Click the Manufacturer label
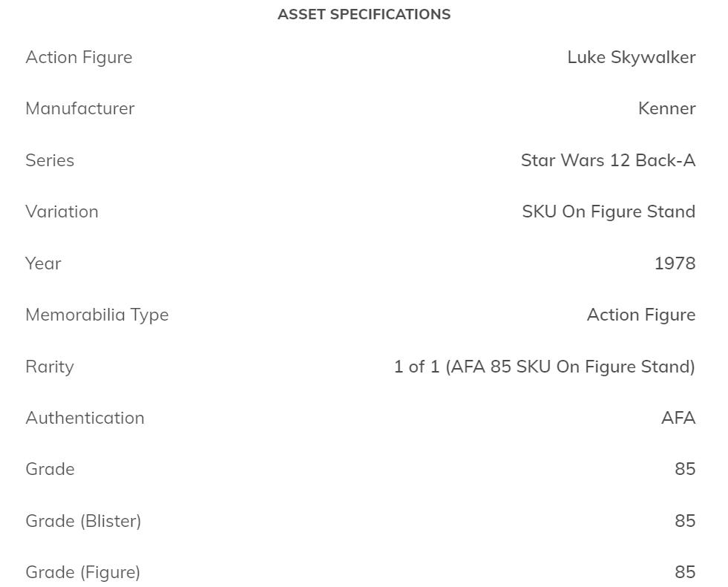728x587 pixels. coord(79,108)
